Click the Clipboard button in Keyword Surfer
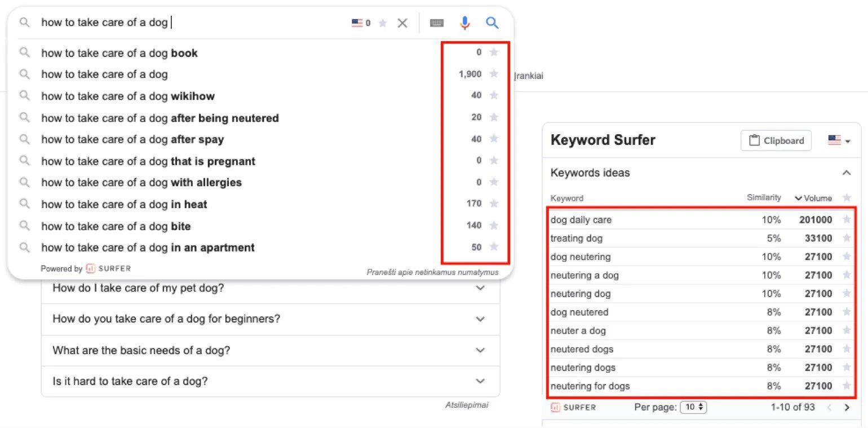Viewport: 868px width, 428px height. [x=776, y=141]
